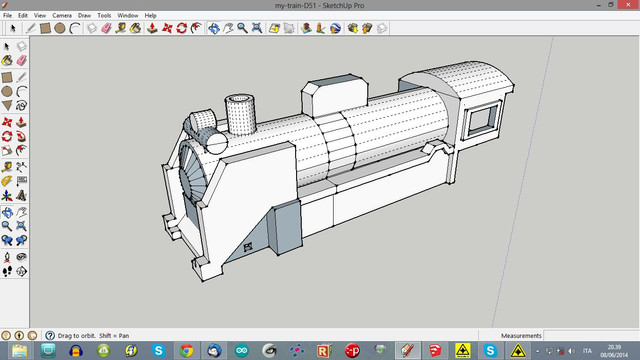
Task: Click the Add Location toolbar icon
Action: pyautogui.click(x=274, y=28)
